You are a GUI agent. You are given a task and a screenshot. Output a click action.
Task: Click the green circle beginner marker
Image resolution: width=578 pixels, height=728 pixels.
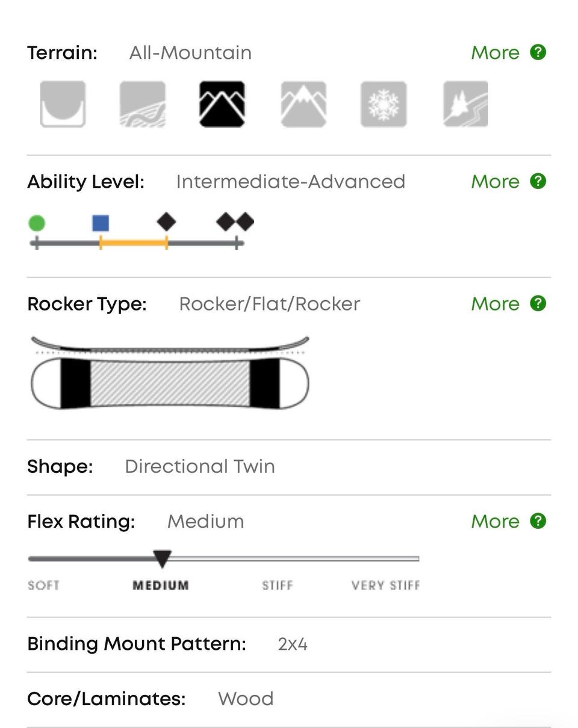[37, 223]
